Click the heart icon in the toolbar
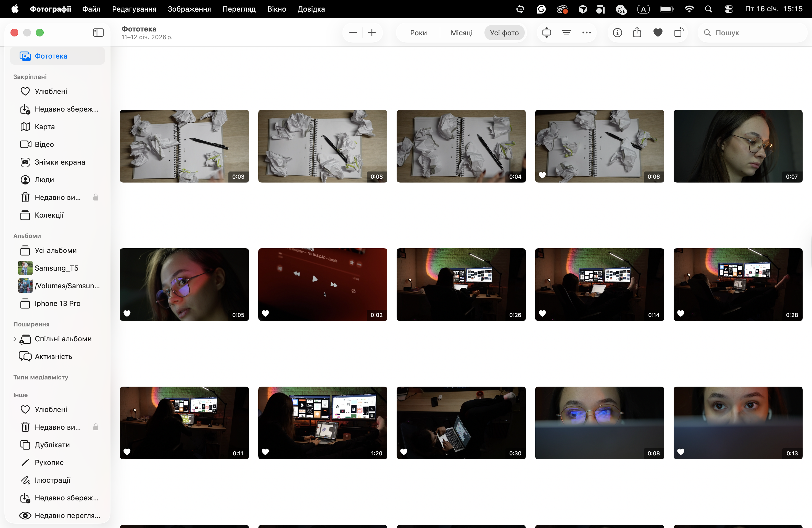Image resolution: width=812 pixels, height=528 pixels. [x=658, y=32]
